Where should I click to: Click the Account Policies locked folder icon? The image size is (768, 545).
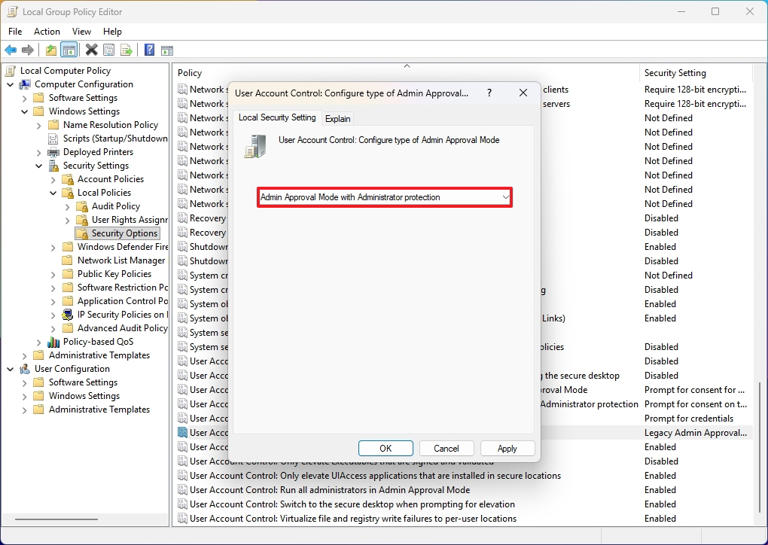click(68, 179)
